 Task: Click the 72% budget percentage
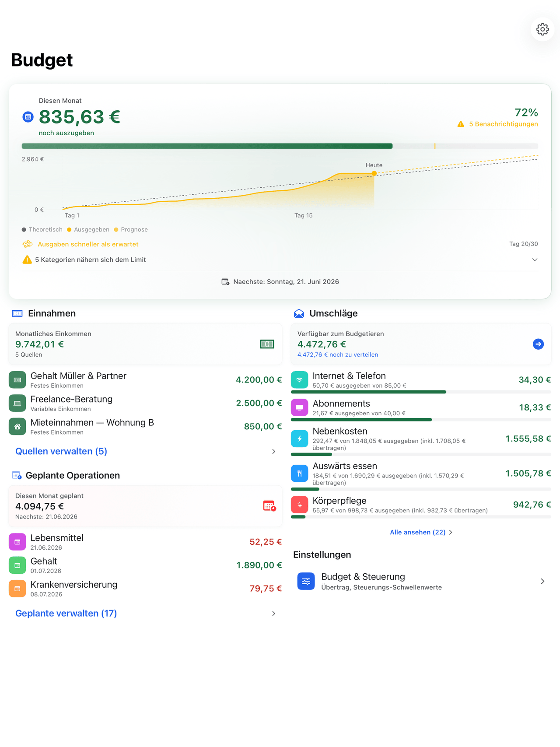[x=526, y=112]
